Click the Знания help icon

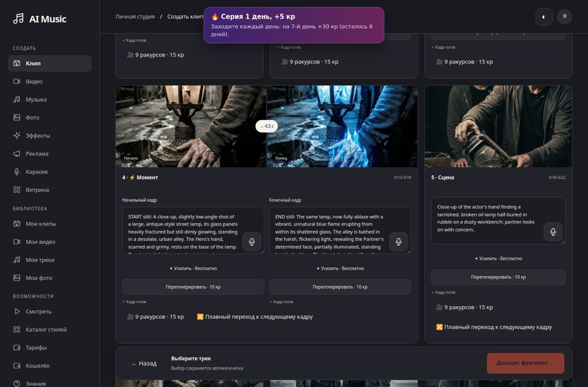[x=17, y=384]
